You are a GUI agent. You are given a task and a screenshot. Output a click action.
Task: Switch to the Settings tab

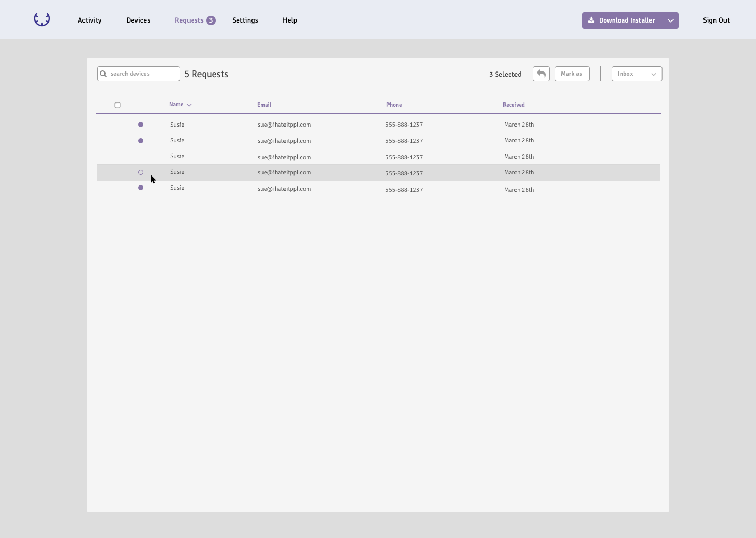coord(245,20)
